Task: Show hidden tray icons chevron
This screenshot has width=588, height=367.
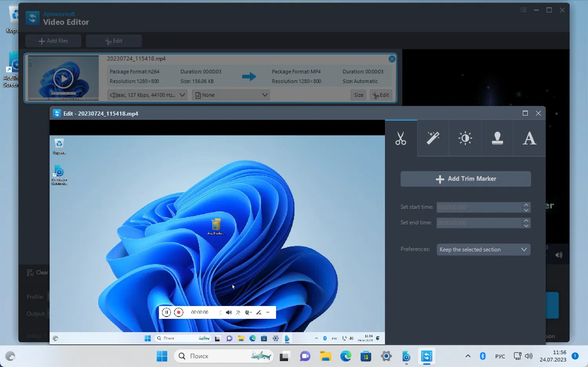Action: coord(468,356)
